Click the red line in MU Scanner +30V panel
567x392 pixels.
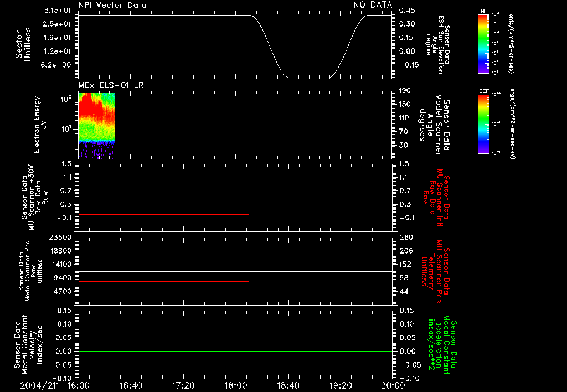tap(164, 215)
